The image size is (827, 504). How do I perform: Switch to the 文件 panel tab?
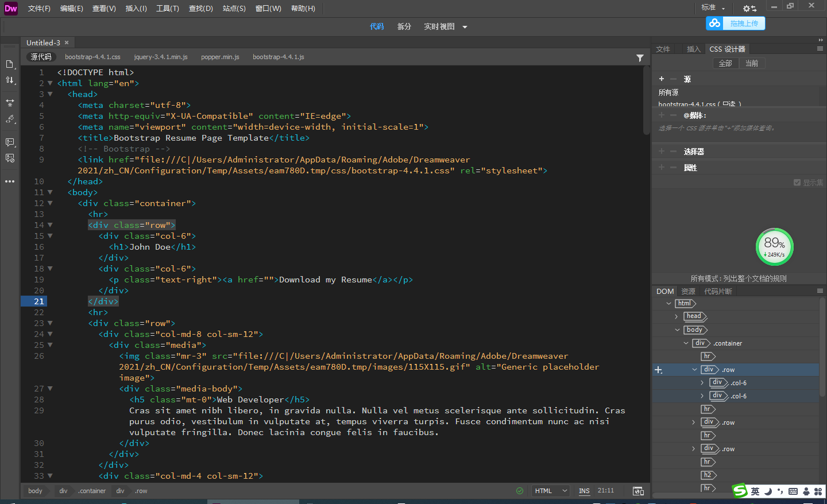[663, 49]
